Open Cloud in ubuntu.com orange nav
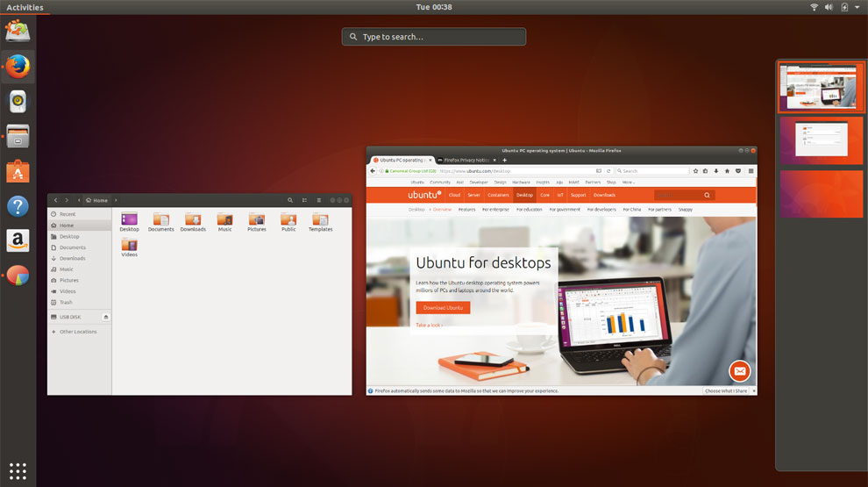The width and height of the screenshot is (868, 487). click(x=454, y=195)
